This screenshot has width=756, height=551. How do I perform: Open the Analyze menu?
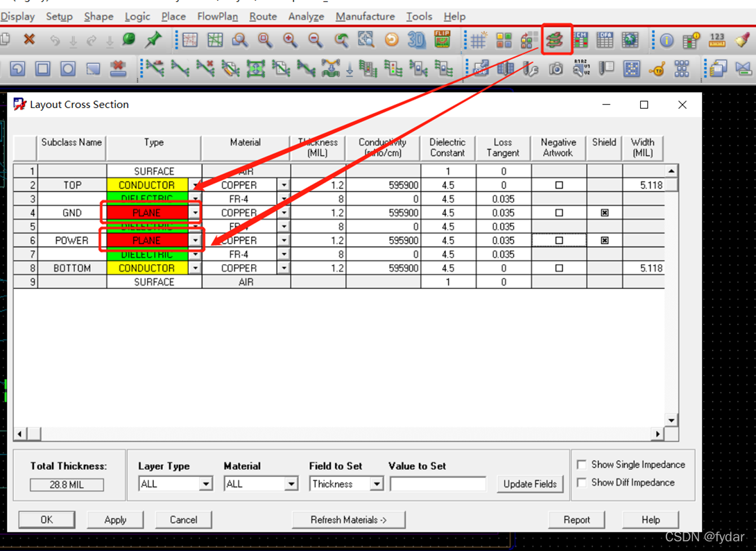coord(306,17)
